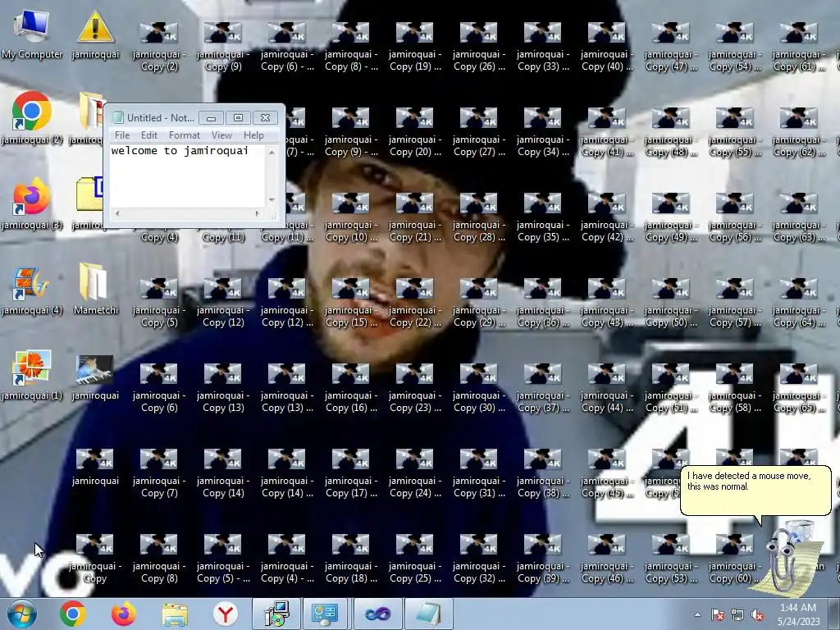The width and height of the screenshot is (840, 630).
Task: Open Notepad's View menu
Action: click(221, 135)
